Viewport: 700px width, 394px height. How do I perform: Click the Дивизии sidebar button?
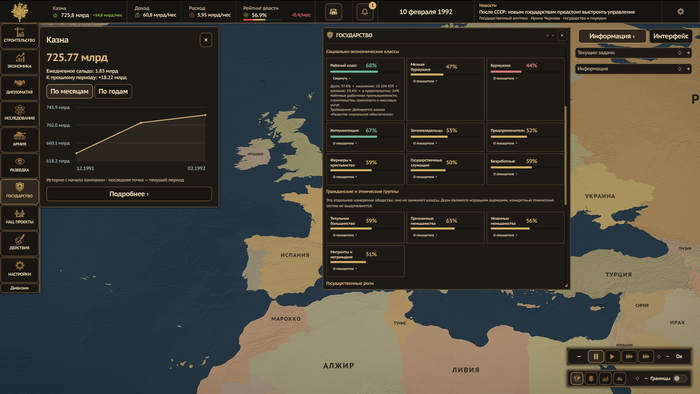[19, 288]
